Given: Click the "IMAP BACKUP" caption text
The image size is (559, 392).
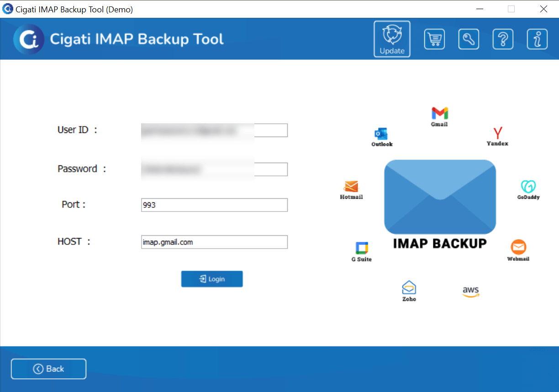Looking at the screenshot, I should pyautogui.click(x=440, y=244).
